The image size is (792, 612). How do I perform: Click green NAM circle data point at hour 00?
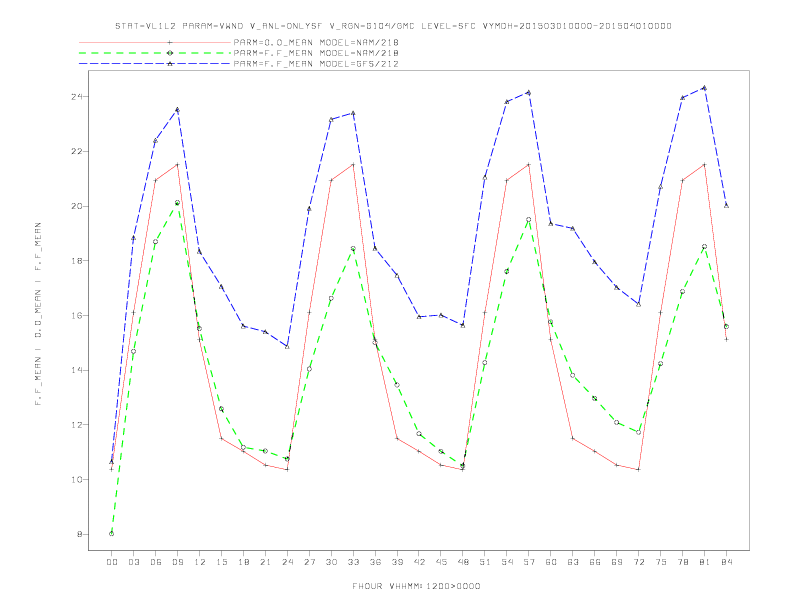[x=112, y=534]
